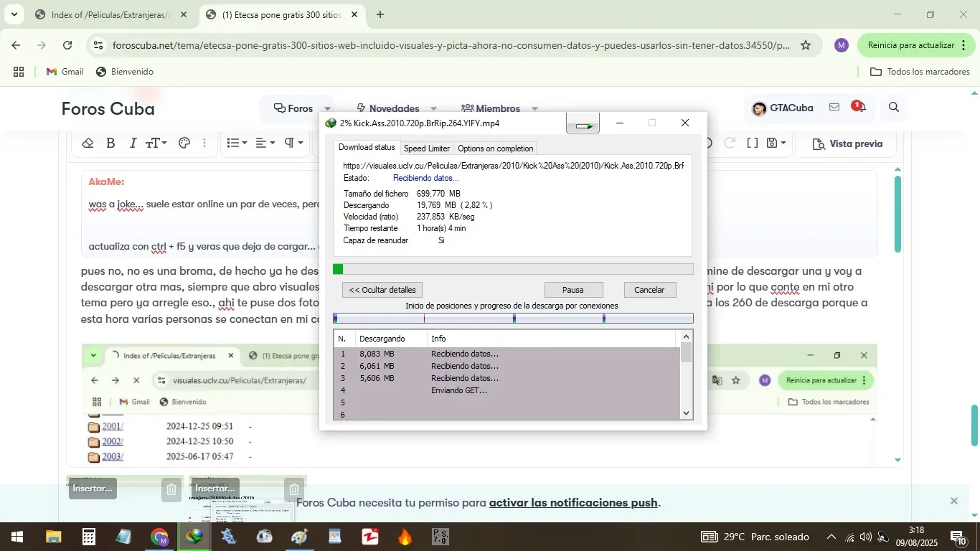
Task: Select connection row 1 with 8,083 MB
Action: point(507,354)
